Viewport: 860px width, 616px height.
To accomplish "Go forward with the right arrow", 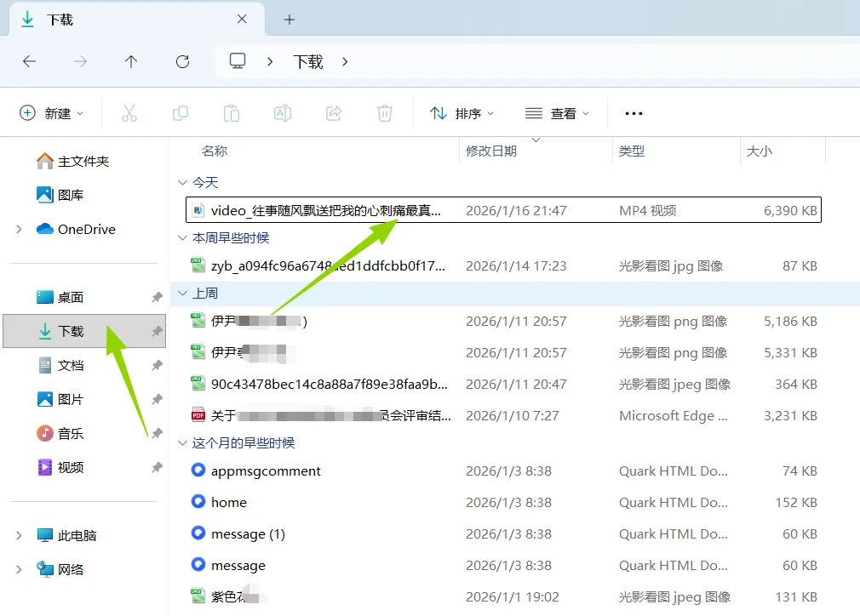I will 80,61.
